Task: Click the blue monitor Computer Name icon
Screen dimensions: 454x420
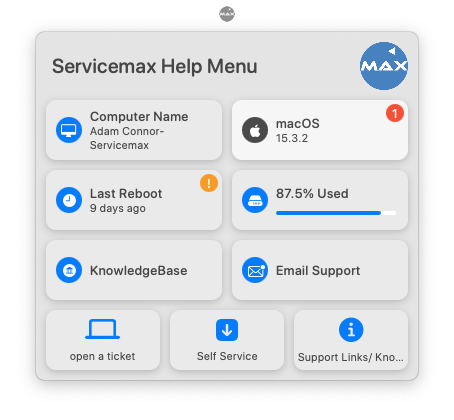Action: coord(69,130)
